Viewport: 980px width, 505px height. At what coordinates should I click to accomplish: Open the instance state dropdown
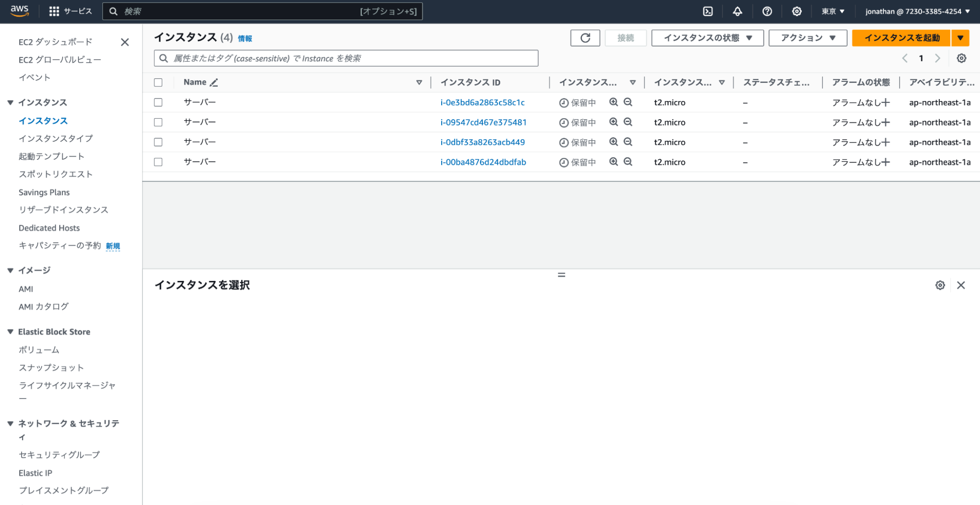coord(707,38)
